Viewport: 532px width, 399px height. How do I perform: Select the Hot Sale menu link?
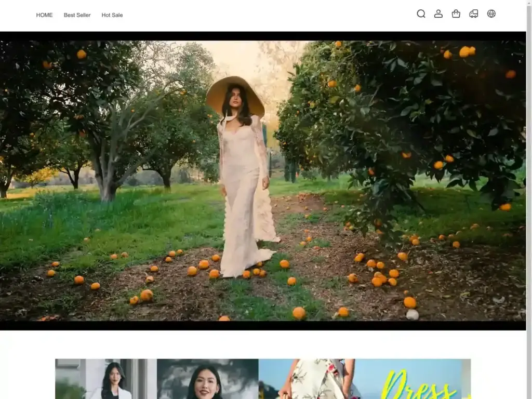coord(112,15)
